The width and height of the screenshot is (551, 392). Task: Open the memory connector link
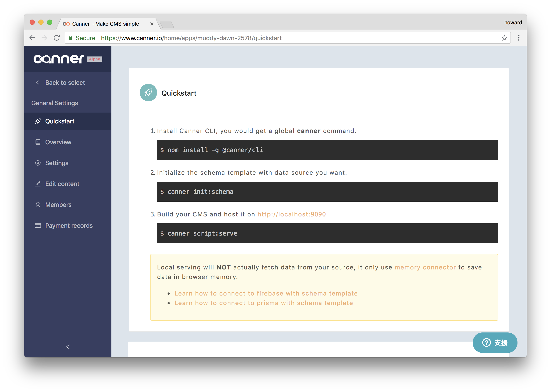click(425, 267)
